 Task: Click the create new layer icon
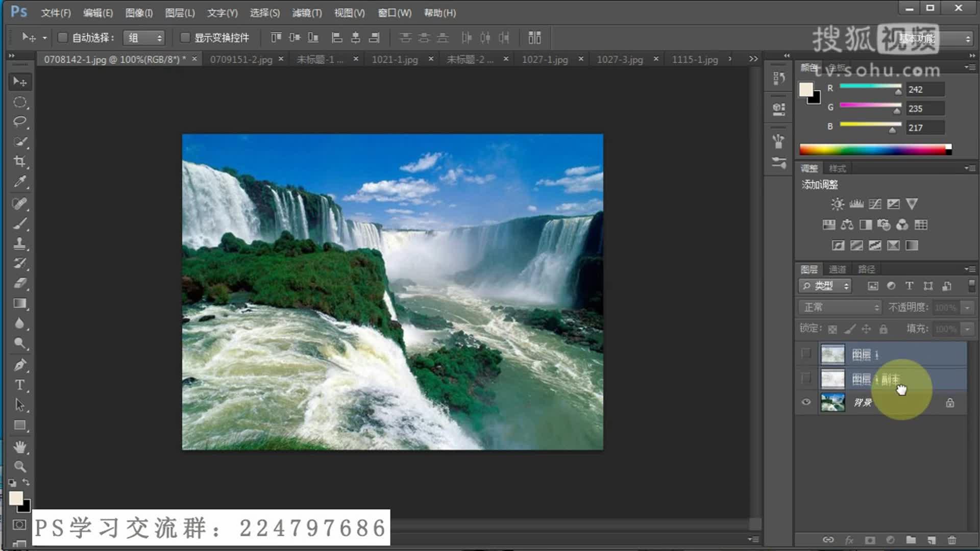coord(932,540)
